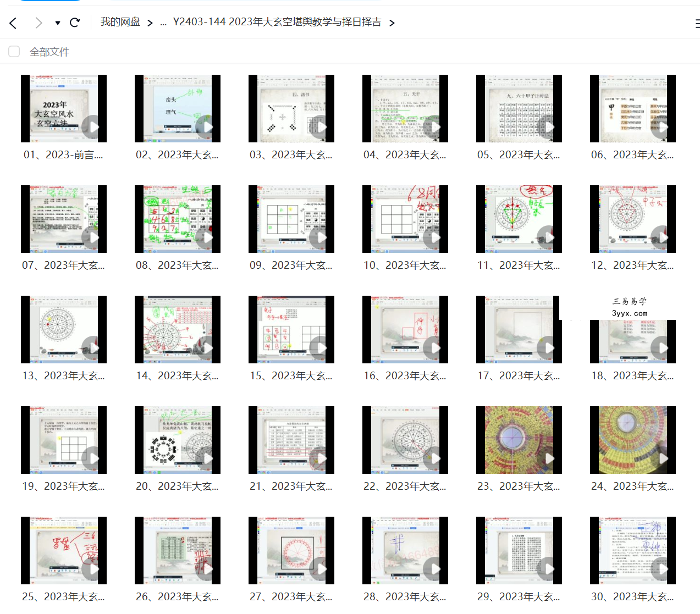
Task: Play video 22 via its play icon
Action: pos(435,458)
